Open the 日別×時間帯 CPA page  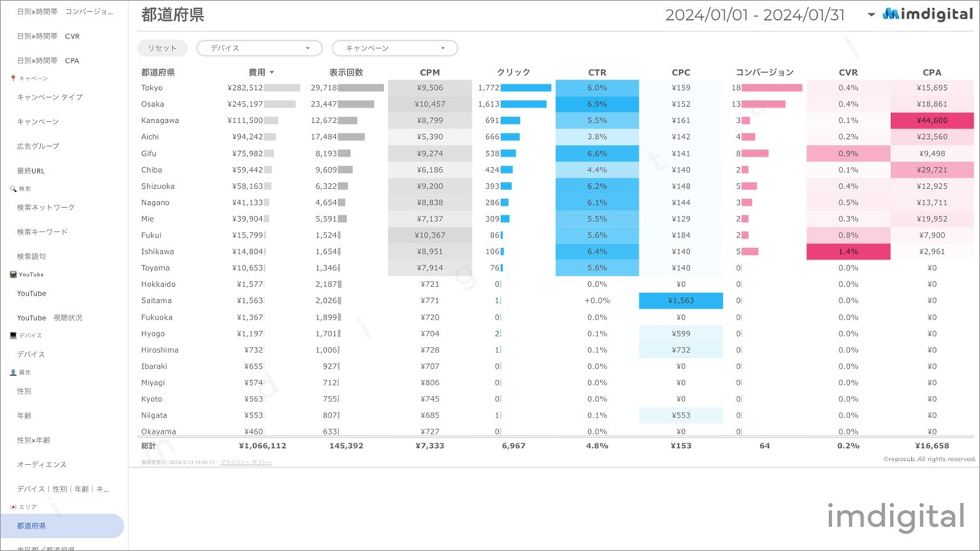pyautogui.click(x=48, y=60)
